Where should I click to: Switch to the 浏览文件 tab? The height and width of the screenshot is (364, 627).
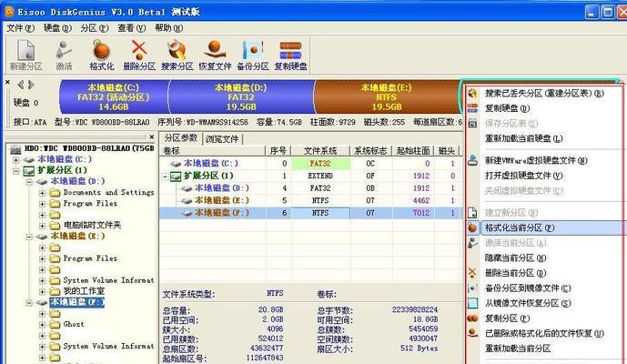222,139
